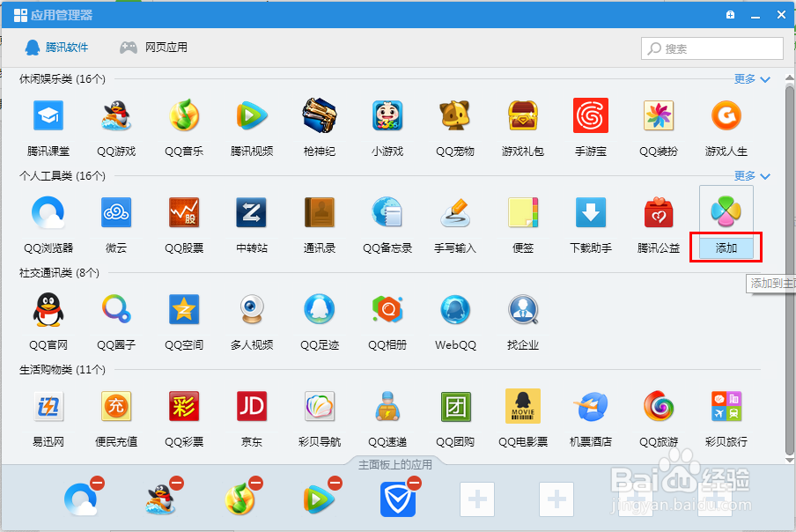
Task: Expand 更多 for 休闲娱乐类
Action: 752,79
